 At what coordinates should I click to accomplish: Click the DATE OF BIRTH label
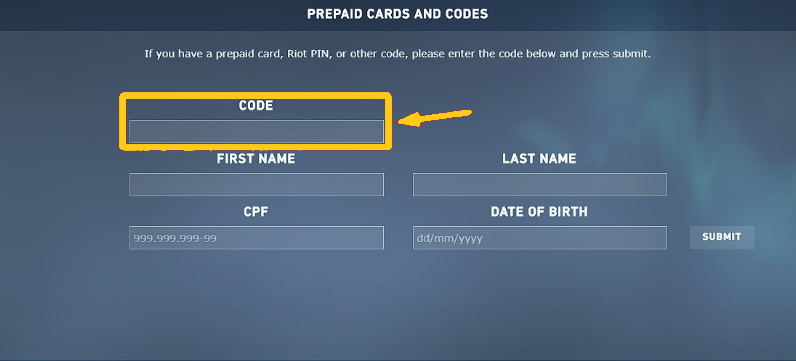pyautogui.click(x=539, y=212)
